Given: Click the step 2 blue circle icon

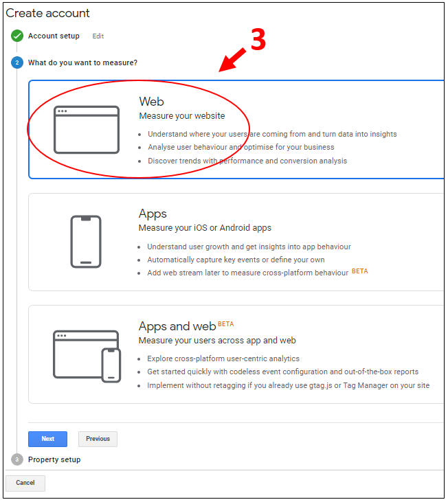Looking at the screenshot, I should [17, 62].
